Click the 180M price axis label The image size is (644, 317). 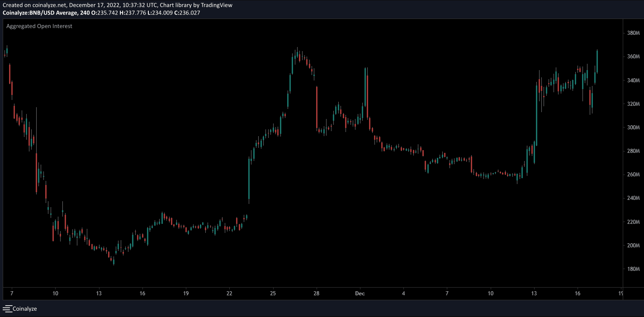pos(633,269)
